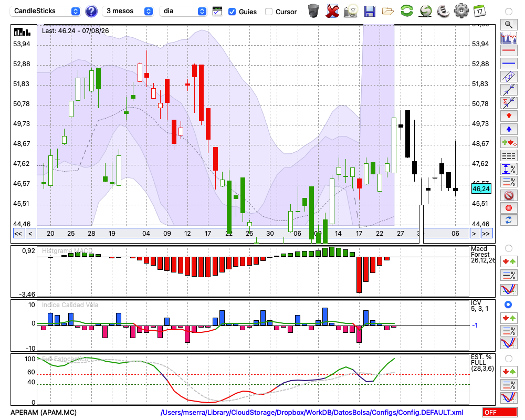Click the floppy disk save icon
Image resolution: width=525 pixels, height=420 pixels.
click(x=370, y=12)
